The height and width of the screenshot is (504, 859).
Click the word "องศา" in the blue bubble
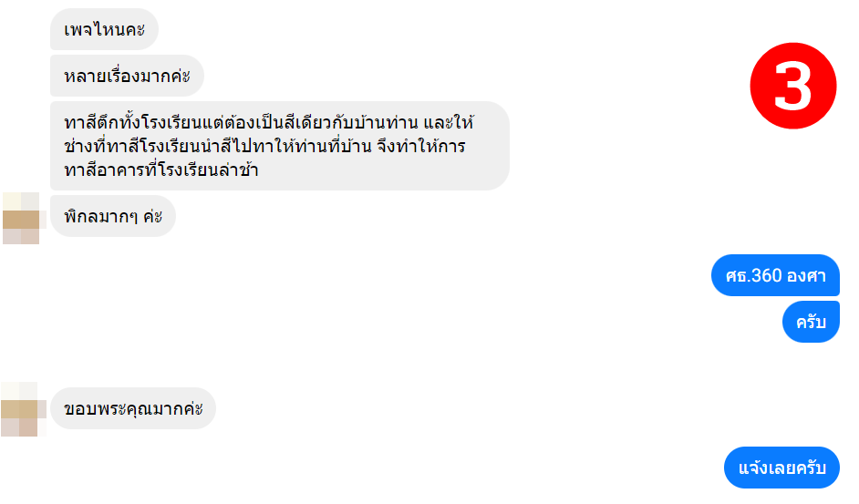(806, 275)
